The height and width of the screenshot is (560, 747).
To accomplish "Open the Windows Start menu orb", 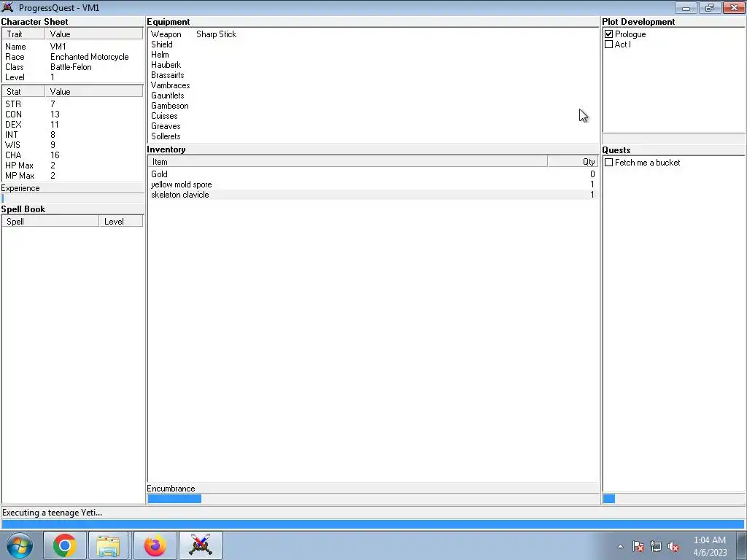I will click(20, 545).
